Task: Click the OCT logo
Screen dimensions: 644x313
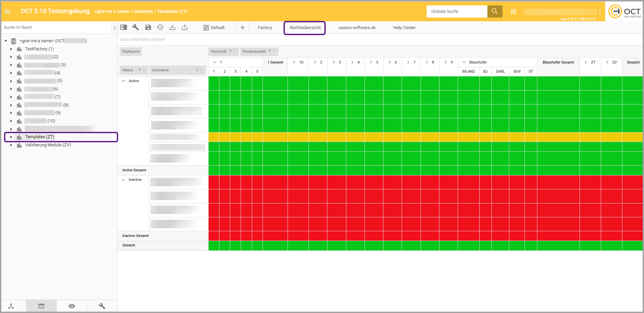Action: click(x=624, y=11)
